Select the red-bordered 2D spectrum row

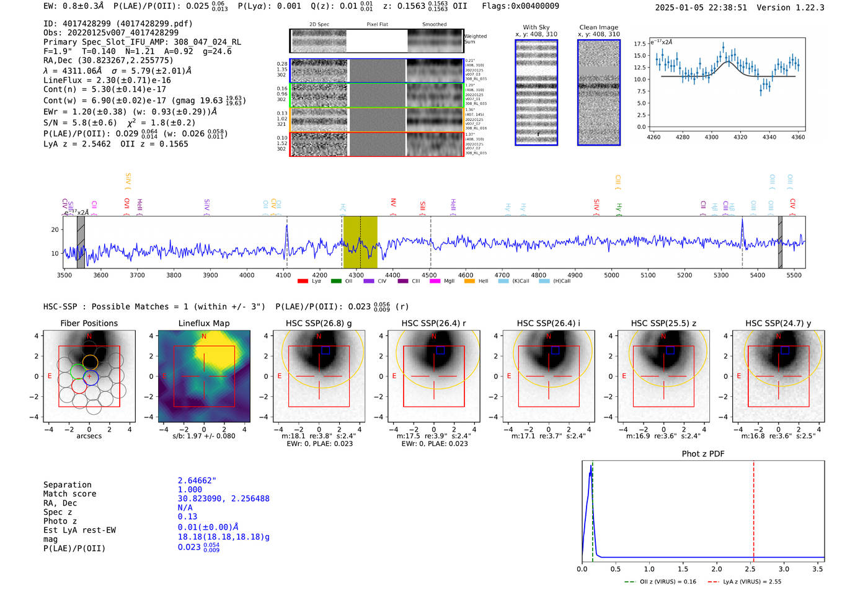pyautogui.click(x=376, y=144)
